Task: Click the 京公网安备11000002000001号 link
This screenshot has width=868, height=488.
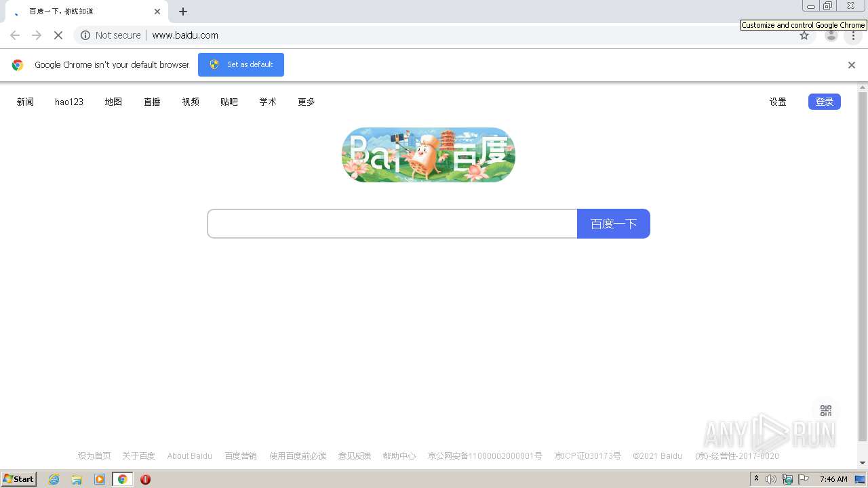Action: coord(485,456)
